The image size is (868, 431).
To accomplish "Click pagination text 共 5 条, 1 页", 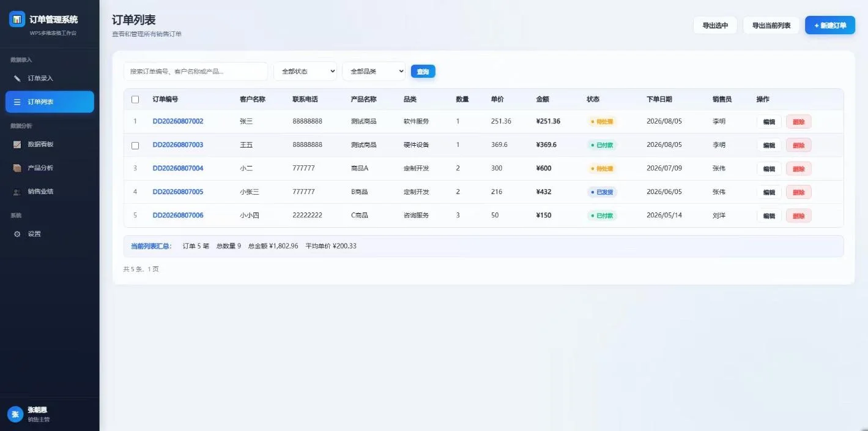I will coord(141,269).
